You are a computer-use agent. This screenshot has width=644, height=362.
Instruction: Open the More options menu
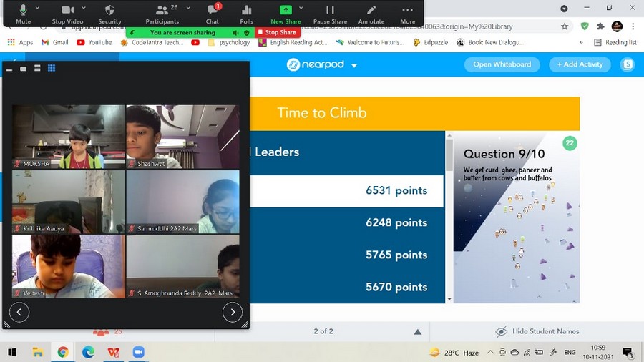[x=407, y=10]
